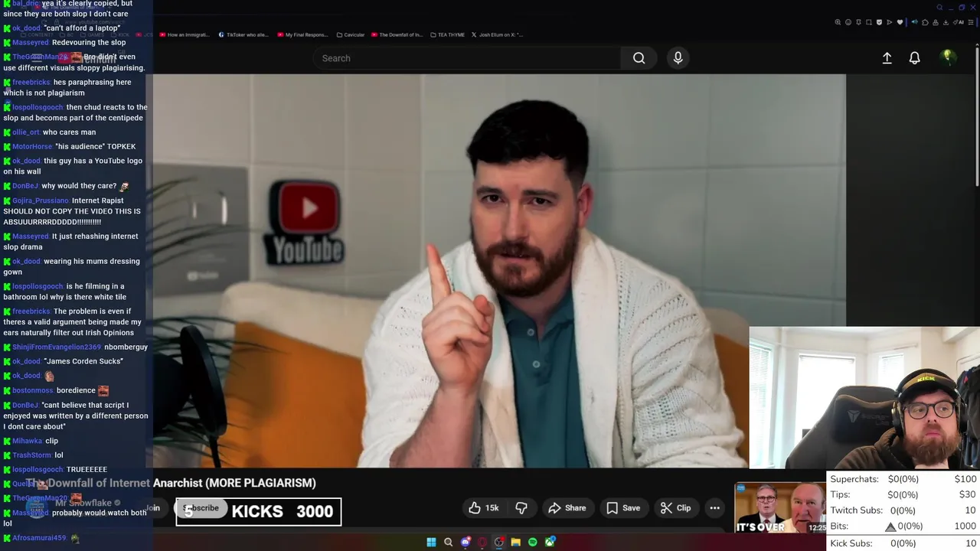Open Windows taskbar search
980x551 pixels.
point(448,542)
